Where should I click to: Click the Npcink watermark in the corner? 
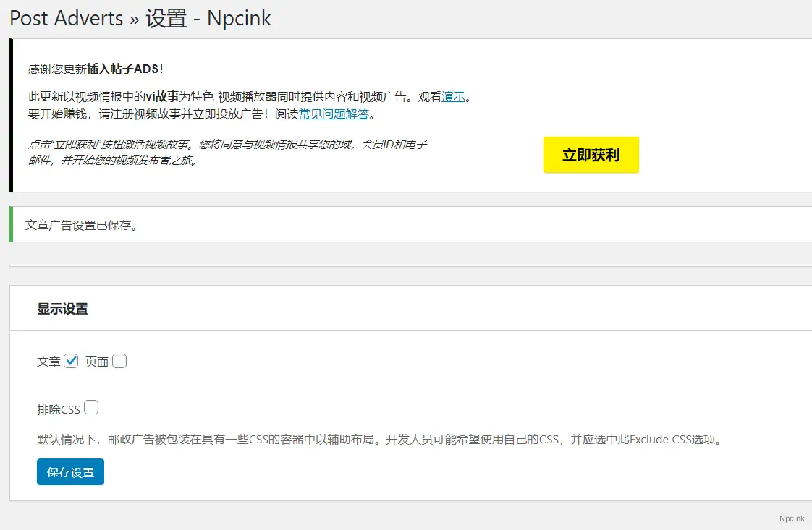pyautogui.click(x=792, y=518)
